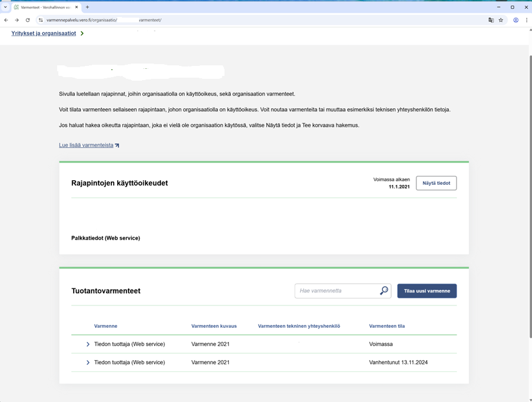Screen dimensions: 532x402
Task: Open the tab search dropdown arrow
Action: [x=5, y=7]
